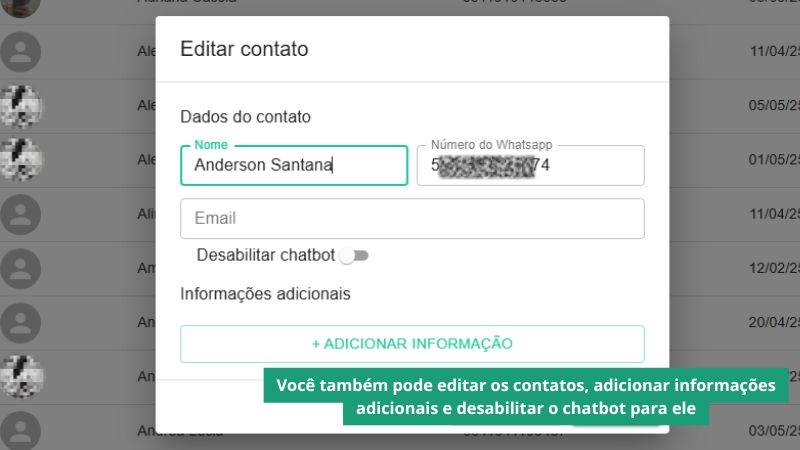The width and height of the screenshot is (800, 450).
Task: Click the + ADICIONAR INFORMAÇÃO button
Action: click(x=412, y=344)
